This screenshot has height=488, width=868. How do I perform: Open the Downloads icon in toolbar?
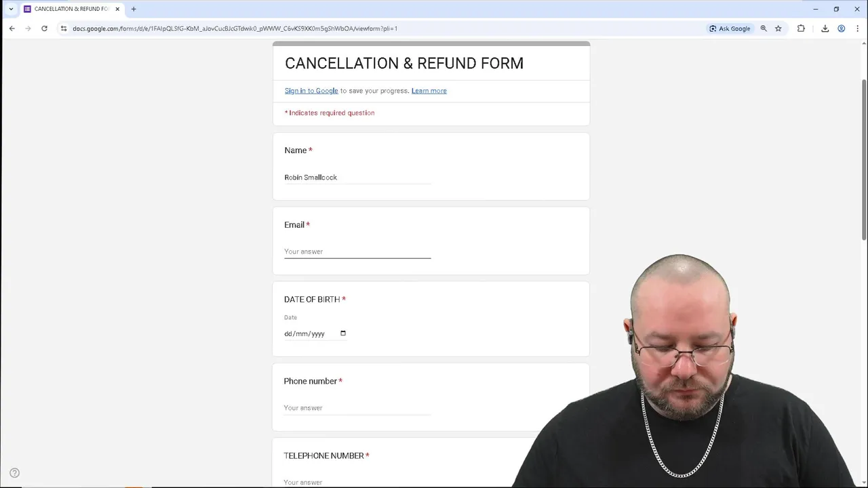pos(825,28)
